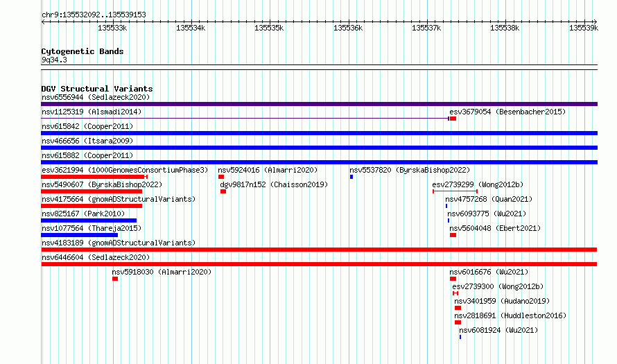Screen dimensions: 617x364
Task: Click the nsv1125319 (Alsmadi2014) label
Action: pos(92,112)
